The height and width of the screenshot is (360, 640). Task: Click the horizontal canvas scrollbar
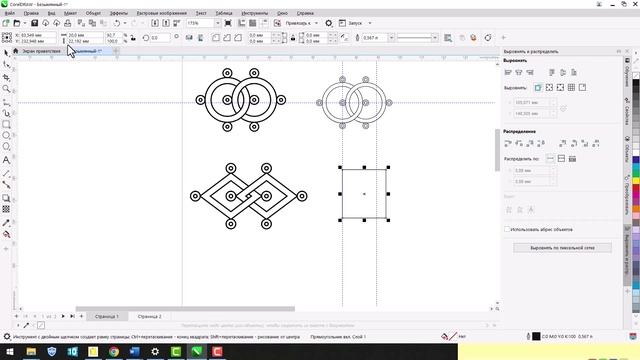185,309
